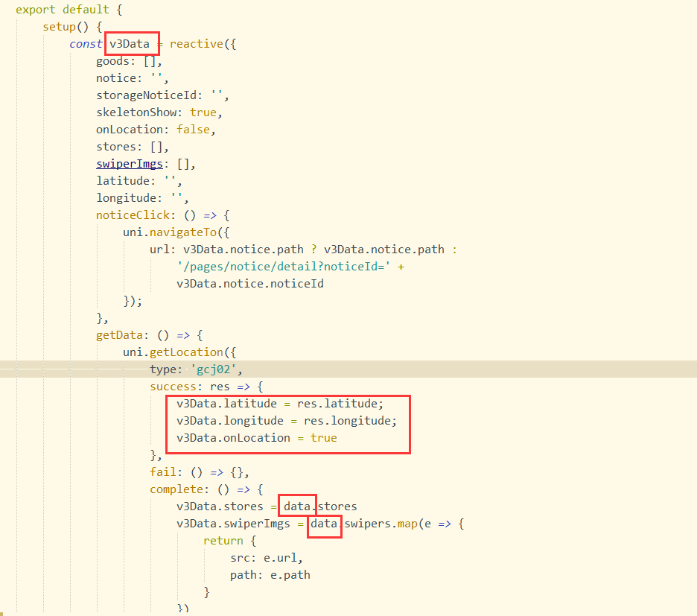This screenshot has height=616, width=697.
Task: Click the 'uni.getLocation({' call
Action: pos(179,352)
